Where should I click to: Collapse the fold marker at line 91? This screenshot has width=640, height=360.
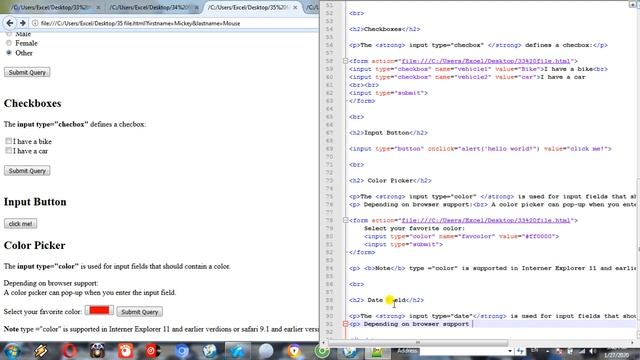pos(345,324)
